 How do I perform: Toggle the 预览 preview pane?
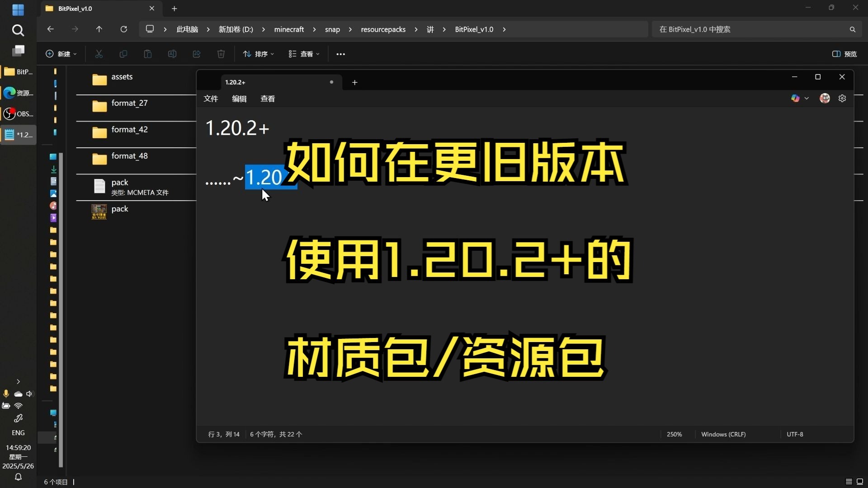[844, 54]
